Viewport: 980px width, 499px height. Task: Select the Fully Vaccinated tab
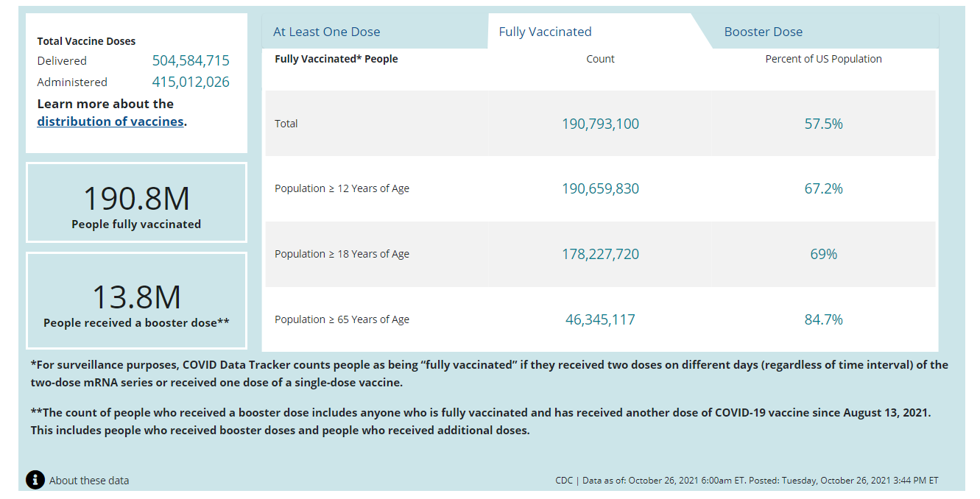(545, 32)
